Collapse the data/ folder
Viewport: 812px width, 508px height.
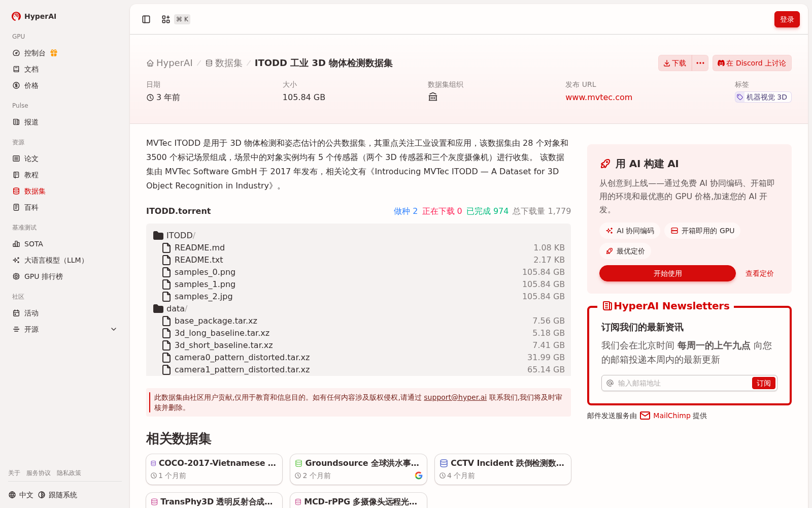coord(170,308)
